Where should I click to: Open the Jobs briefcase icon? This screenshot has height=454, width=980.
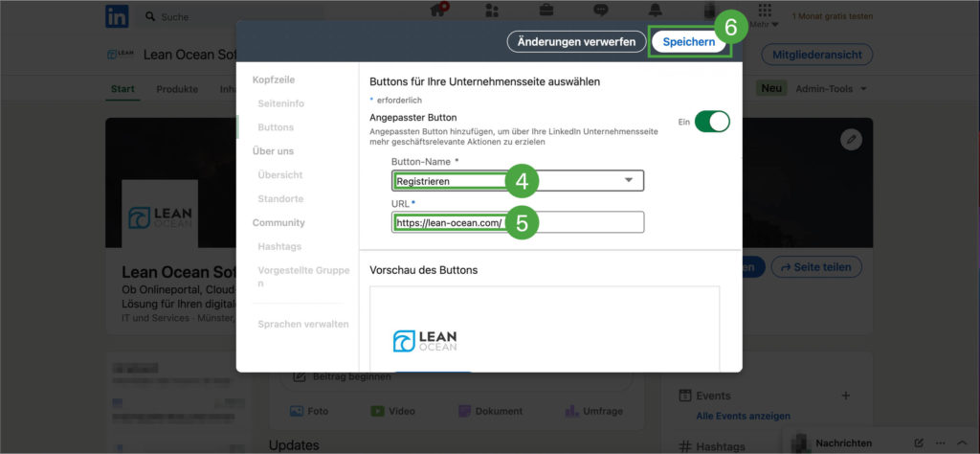546,11
